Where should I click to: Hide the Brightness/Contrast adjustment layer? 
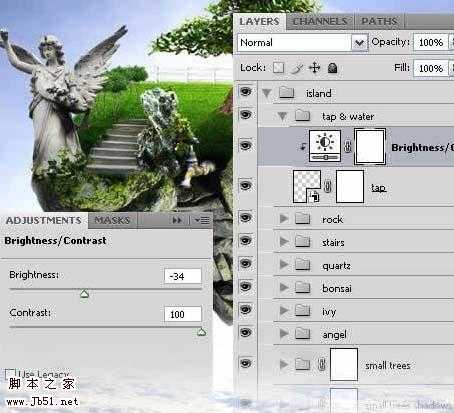pyautogui.click(x=246, y=145)
